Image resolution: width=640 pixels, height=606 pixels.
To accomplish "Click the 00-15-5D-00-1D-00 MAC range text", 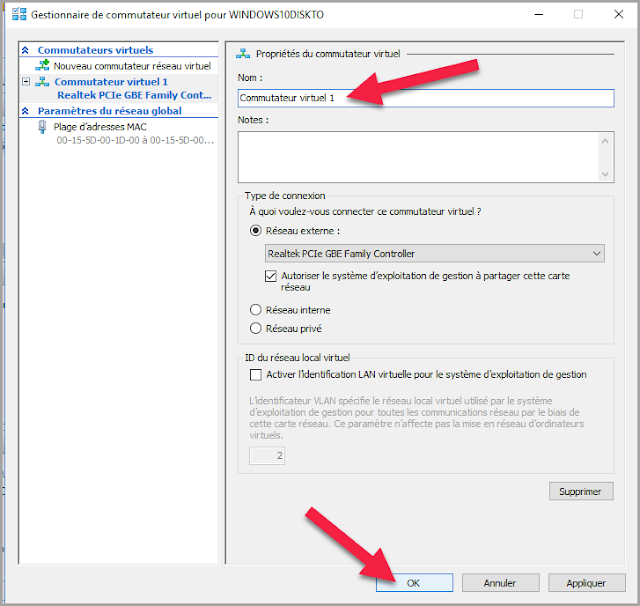I will click(135, 140).
